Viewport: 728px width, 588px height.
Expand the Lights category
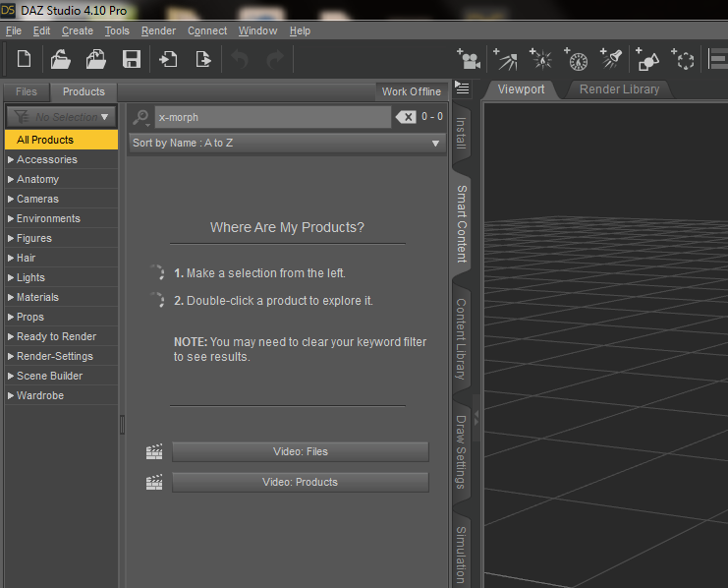tap(11, 277)
